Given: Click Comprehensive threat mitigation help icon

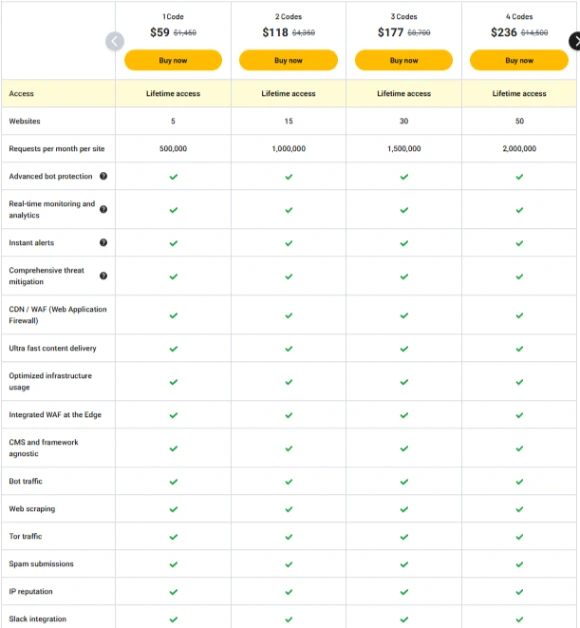Looking at the screenshot, I should click(x=103, y=276).
